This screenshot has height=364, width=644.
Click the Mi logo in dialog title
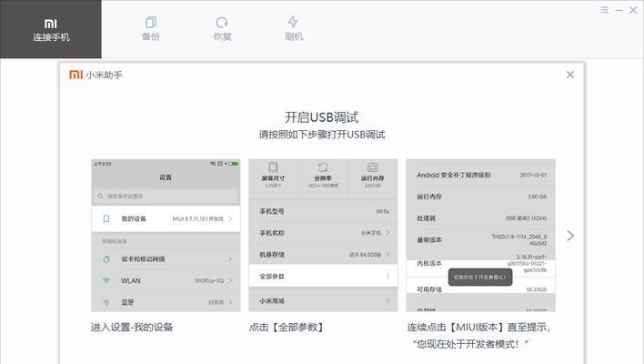point(76,75)
